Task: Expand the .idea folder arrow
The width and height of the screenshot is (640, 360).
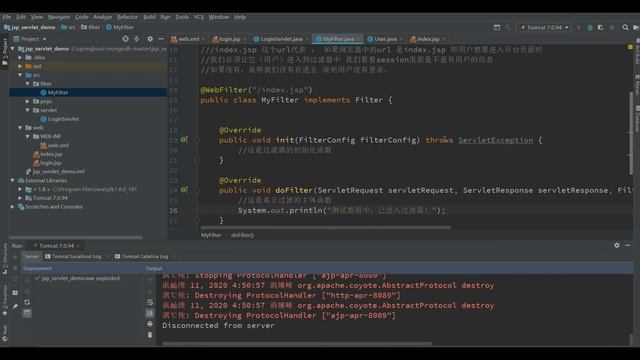Action: pos(20,58)
